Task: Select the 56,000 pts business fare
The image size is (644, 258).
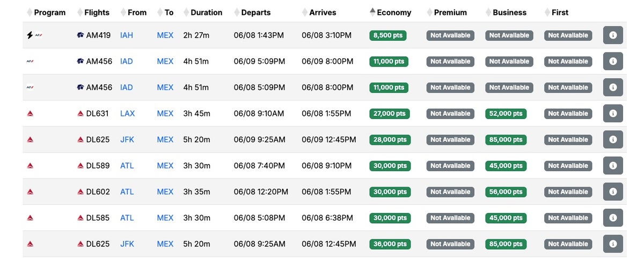Action: [506, 192]
